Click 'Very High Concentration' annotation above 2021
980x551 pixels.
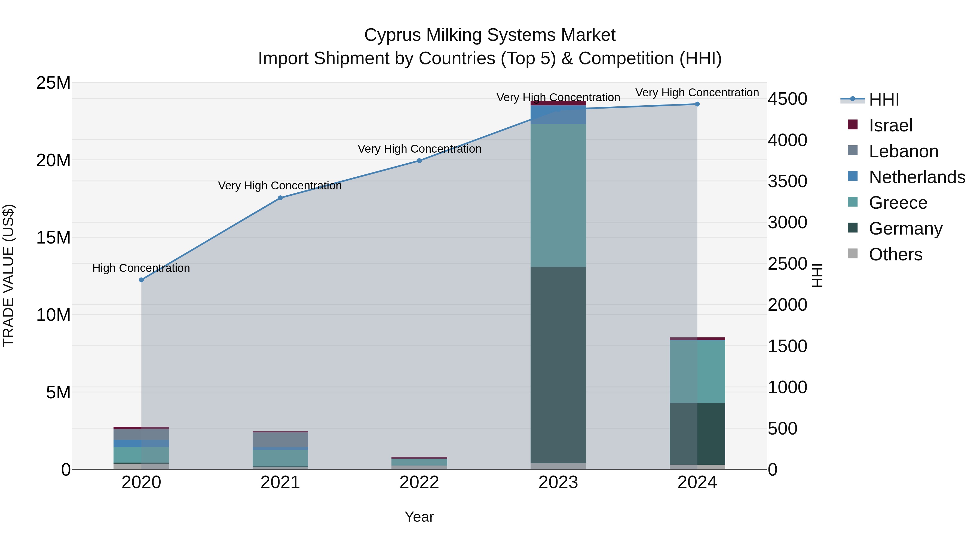280,186
